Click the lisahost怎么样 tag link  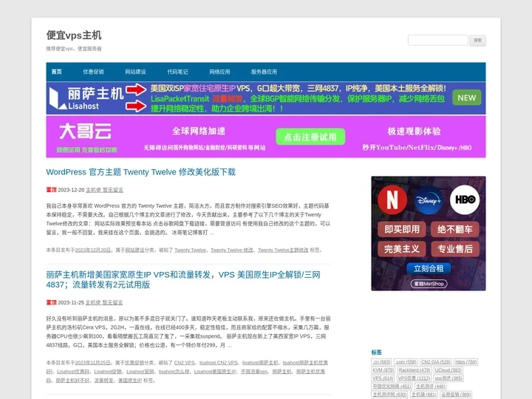tap(174, 372)
